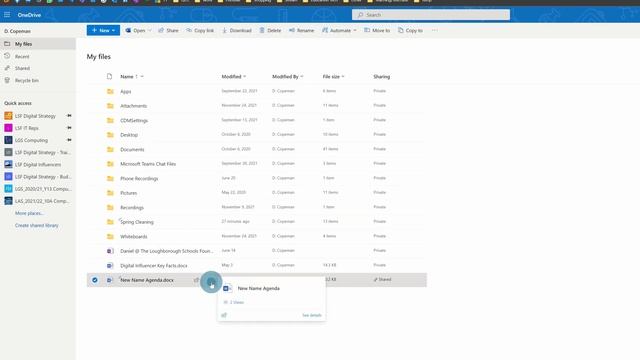640x360 pixels.
Task: Select My files in sidebar
Action: 38,44
